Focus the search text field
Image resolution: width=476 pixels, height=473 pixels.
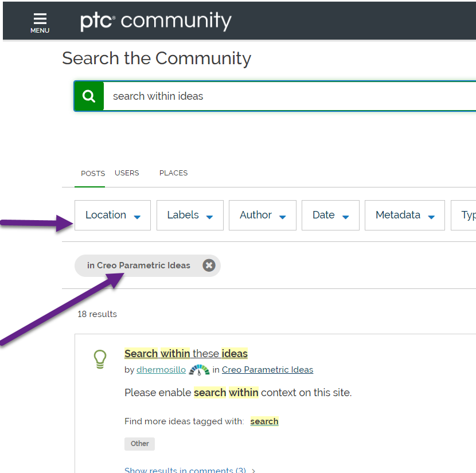(290, 96)
